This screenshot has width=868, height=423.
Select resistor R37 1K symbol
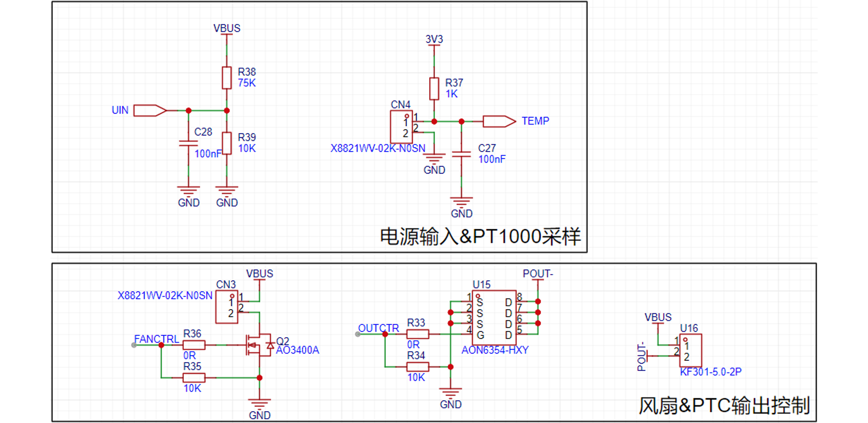click(434, 89)
